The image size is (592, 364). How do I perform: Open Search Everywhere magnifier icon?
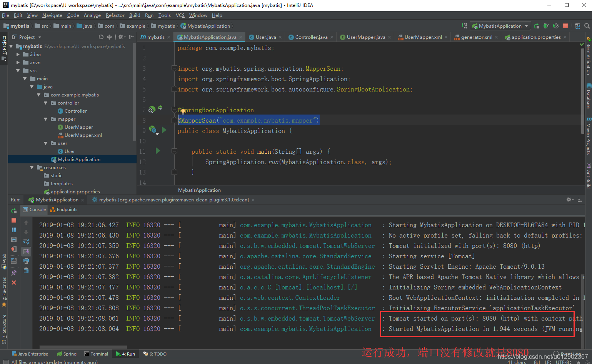click(x=587, y=26)
